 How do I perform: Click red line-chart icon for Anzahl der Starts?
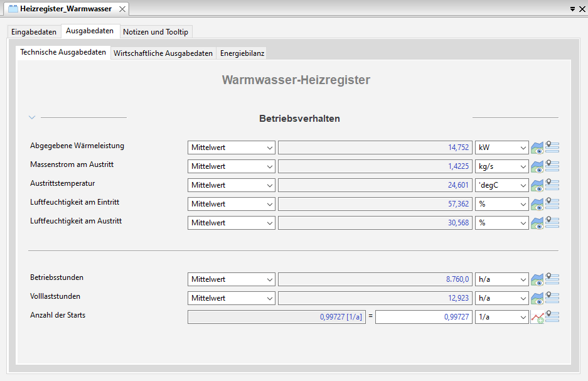pyautogui.click(x=537, y=317)
